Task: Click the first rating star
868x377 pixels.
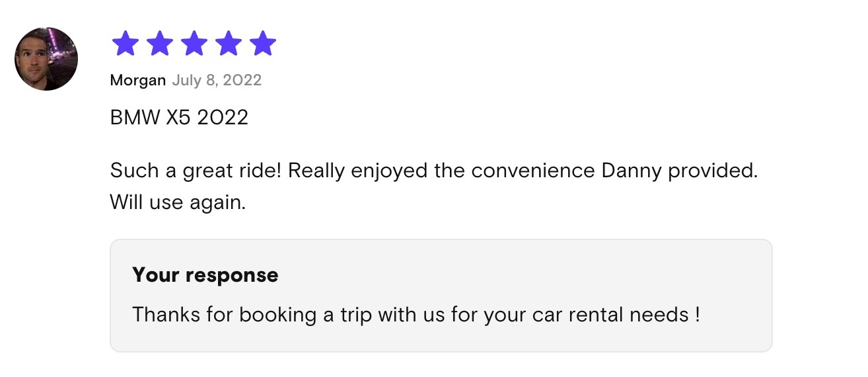Action: [126, 44]
